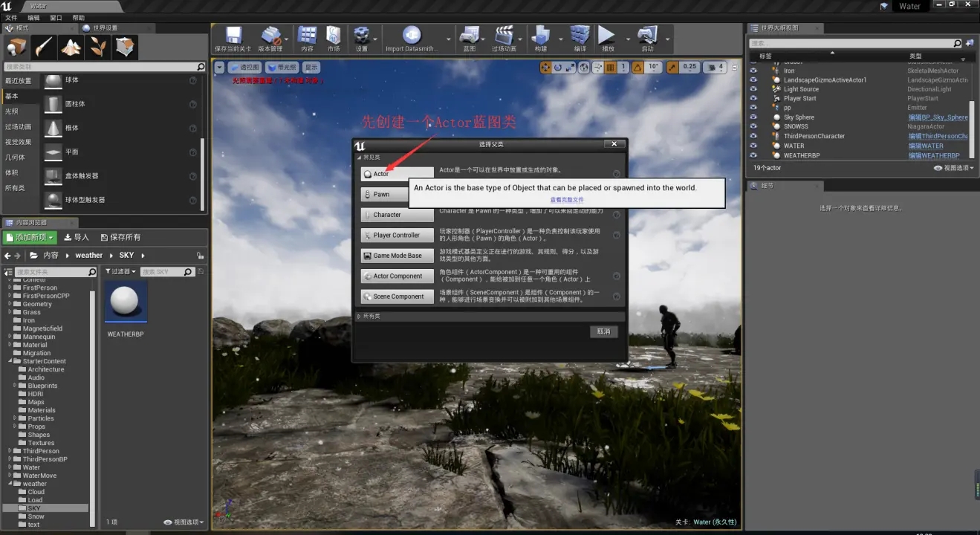
Task: Toggle visibility of SNOWSS actor
Action: 753,126
